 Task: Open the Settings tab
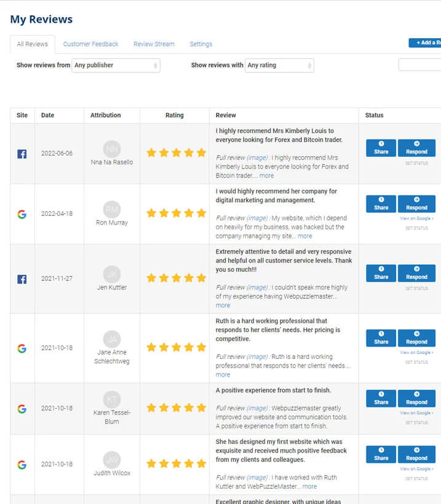pos(201,44)
